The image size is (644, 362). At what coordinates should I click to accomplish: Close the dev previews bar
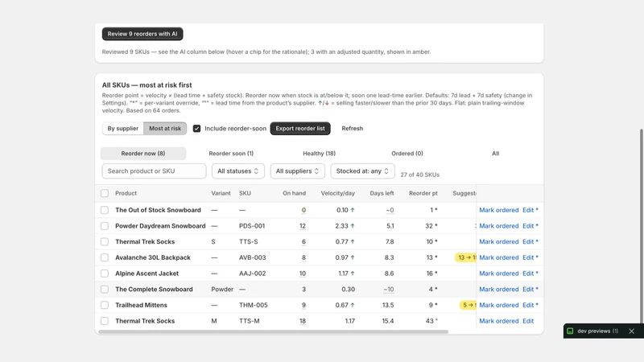632,331
